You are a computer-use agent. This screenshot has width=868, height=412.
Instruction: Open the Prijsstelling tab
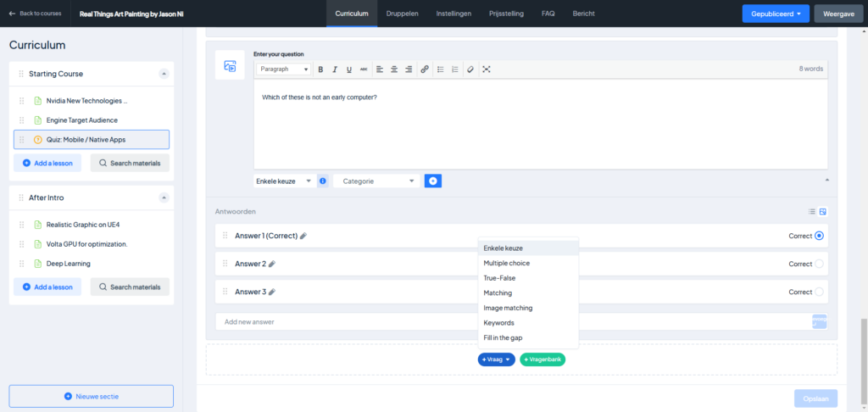click(507, 14)
